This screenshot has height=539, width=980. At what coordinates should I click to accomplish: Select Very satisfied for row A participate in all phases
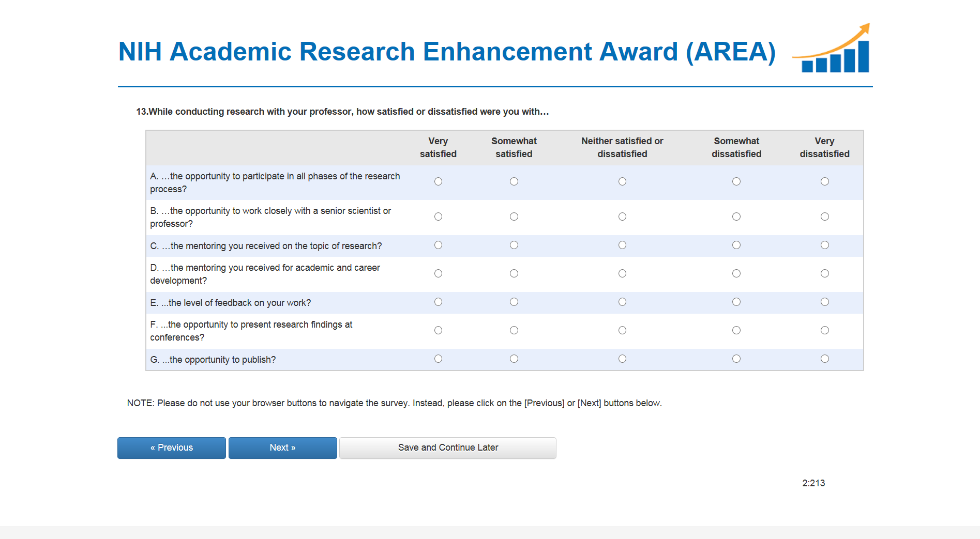click(x=438, y=181)
